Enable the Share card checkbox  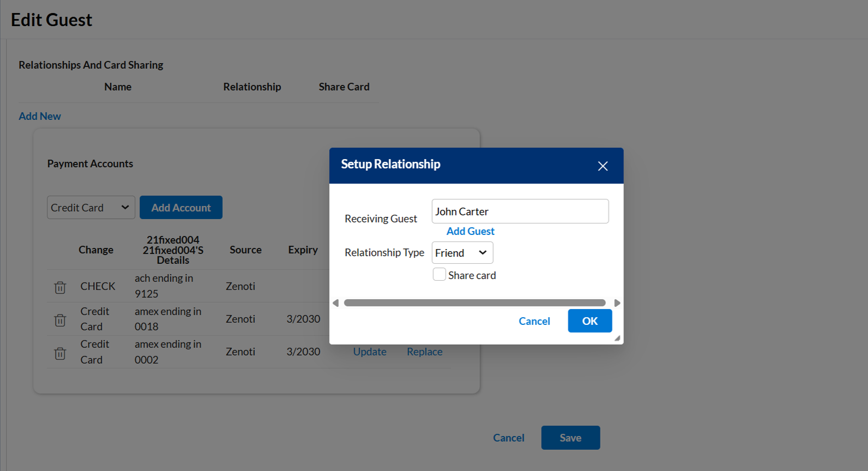tap(439, 274)
